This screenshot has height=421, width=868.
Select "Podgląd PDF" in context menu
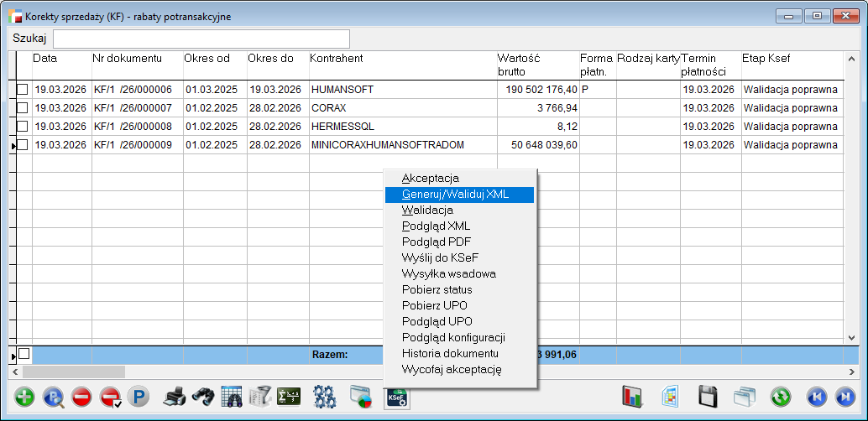click(x=437, y=242)
